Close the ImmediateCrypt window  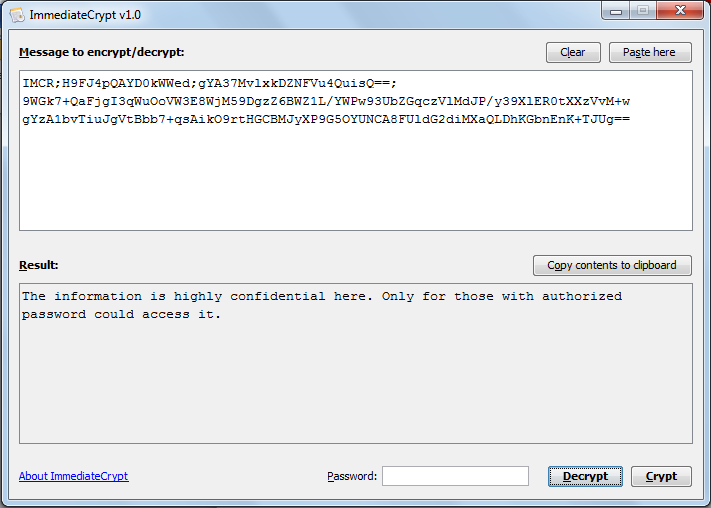tap(678, 11)
